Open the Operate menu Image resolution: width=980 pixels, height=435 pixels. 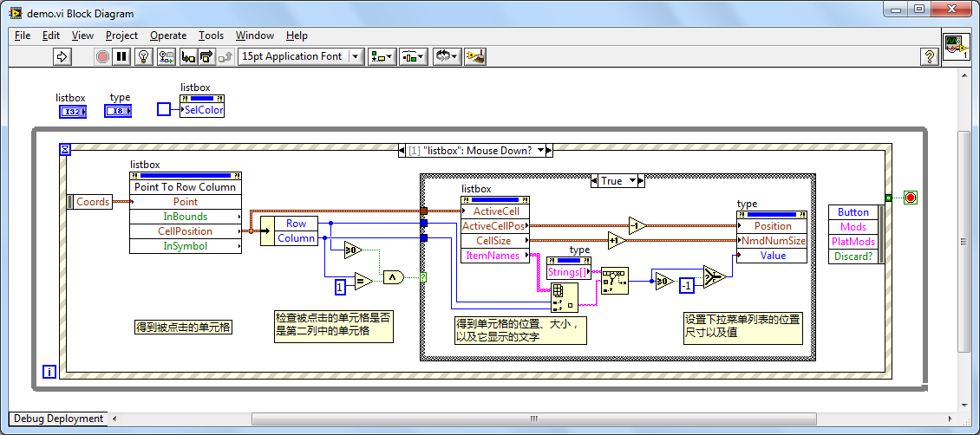point(168,36)
